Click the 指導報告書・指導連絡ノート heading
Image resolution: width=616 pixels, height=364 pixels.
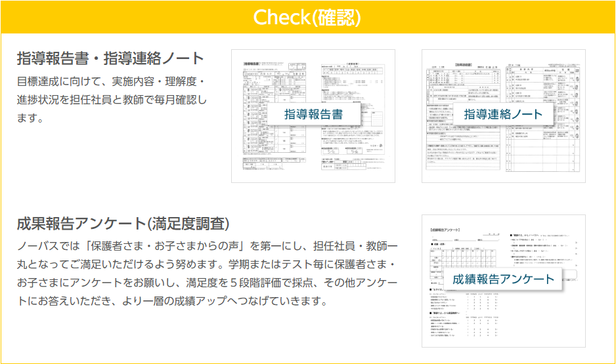(110, 58)
